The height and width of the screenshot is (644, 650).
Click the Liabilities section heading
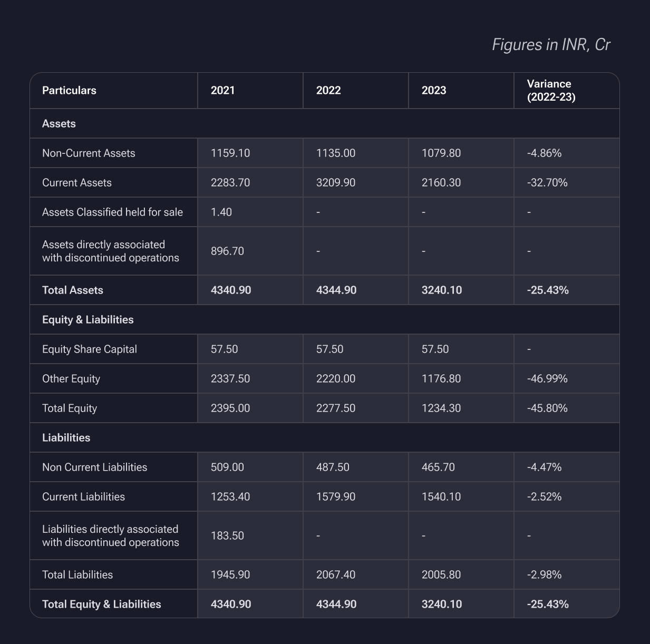(x=66, y=438)
